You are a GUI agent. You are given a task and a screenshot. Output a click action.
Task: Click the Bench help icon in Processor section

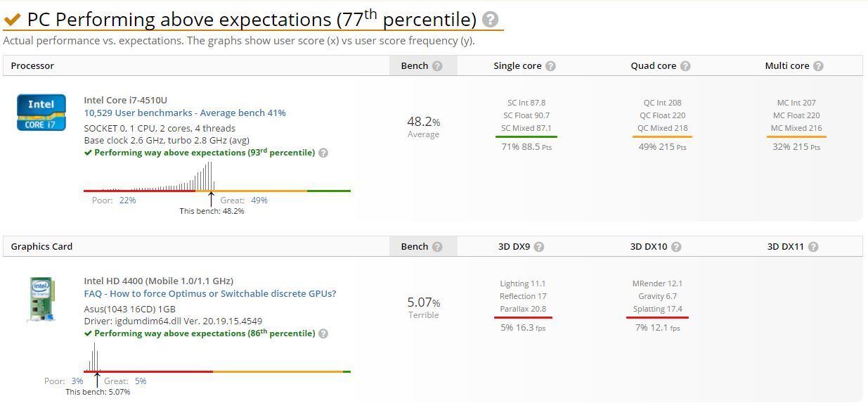439,65
